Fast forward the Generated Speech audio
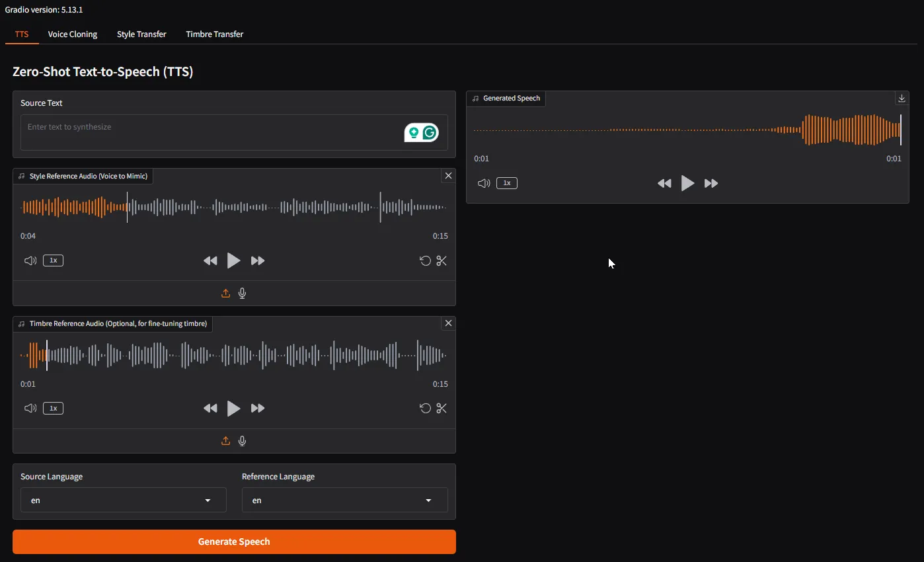The image size is (924, 562). pos(711,183)
